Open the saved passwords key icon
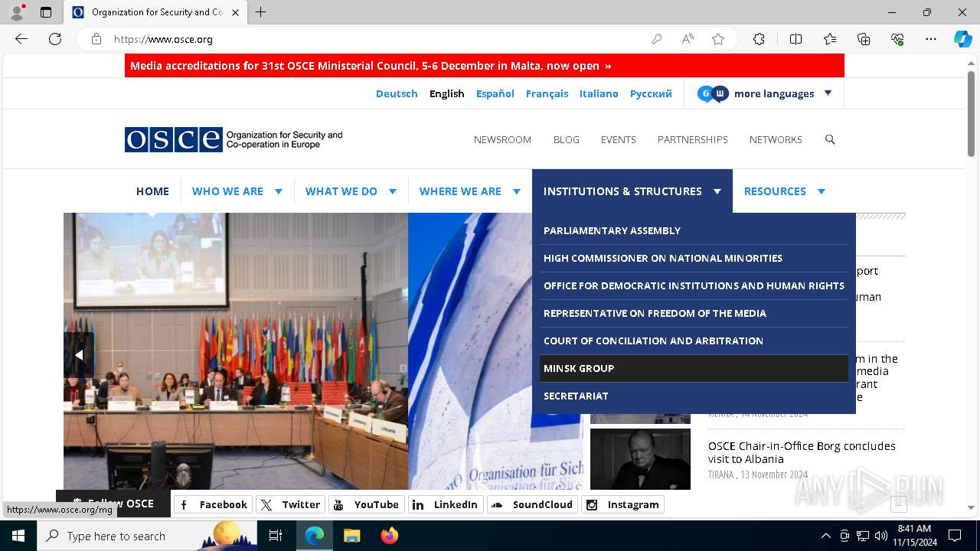Viewport: 980px width, 551px height. click(x=656, y=39)
